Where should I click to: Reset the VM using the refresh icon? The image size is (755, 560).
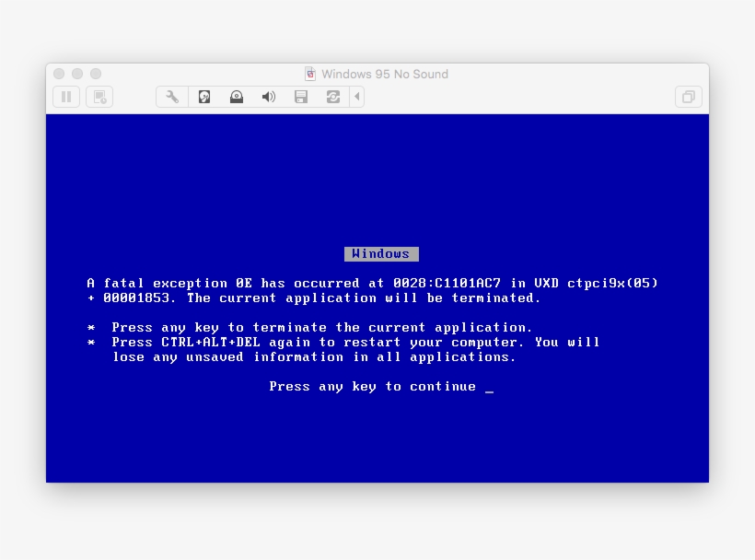click(333, 96)
